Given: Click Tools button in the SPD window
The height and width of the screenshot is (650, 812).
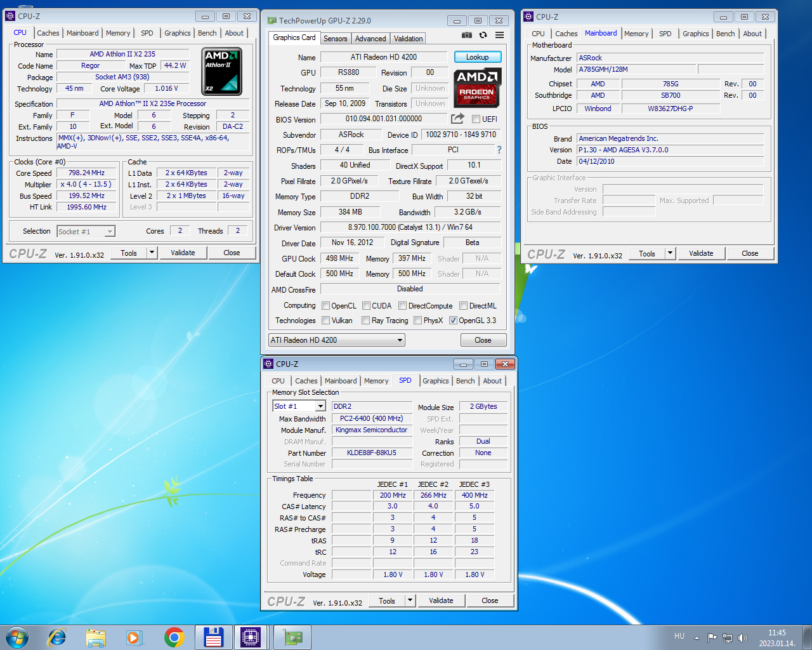Looking at the screenshot, I should 387,600.
